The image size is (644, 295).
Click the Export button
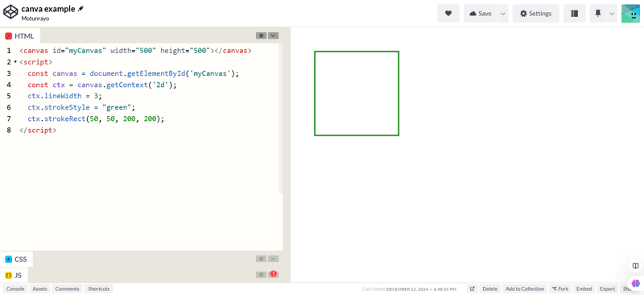point(608,289)
